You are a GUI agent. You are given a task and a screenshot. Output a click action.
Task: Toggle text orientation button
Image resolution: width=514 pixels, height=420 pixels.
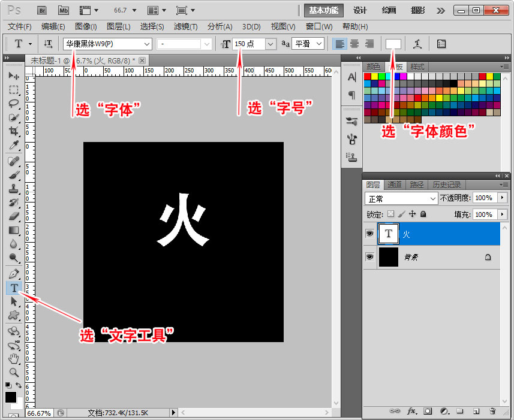pyautogui.click(x=48, y=44)
